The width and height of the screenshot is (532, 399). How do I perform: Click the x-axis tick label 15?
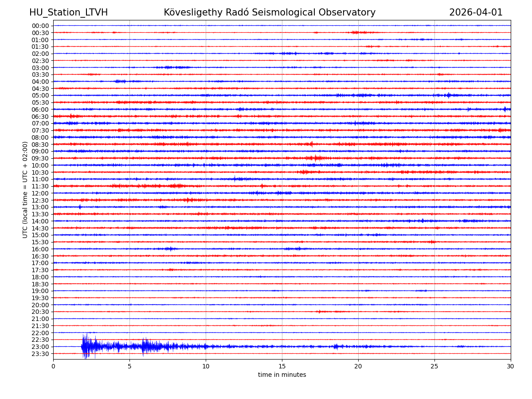coord(282,367)
